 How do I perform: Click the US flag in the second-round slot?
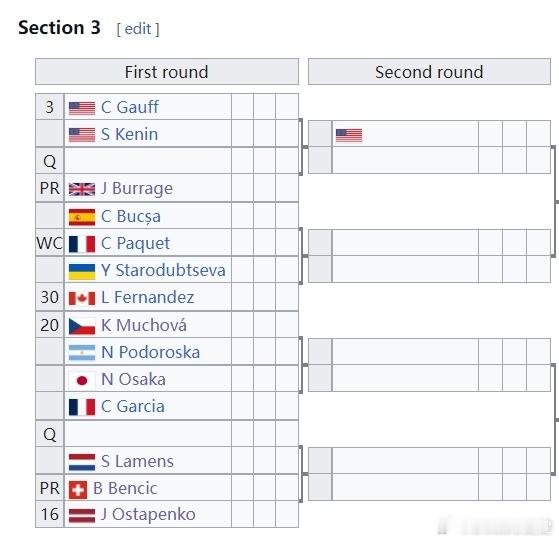pos(349,135)
